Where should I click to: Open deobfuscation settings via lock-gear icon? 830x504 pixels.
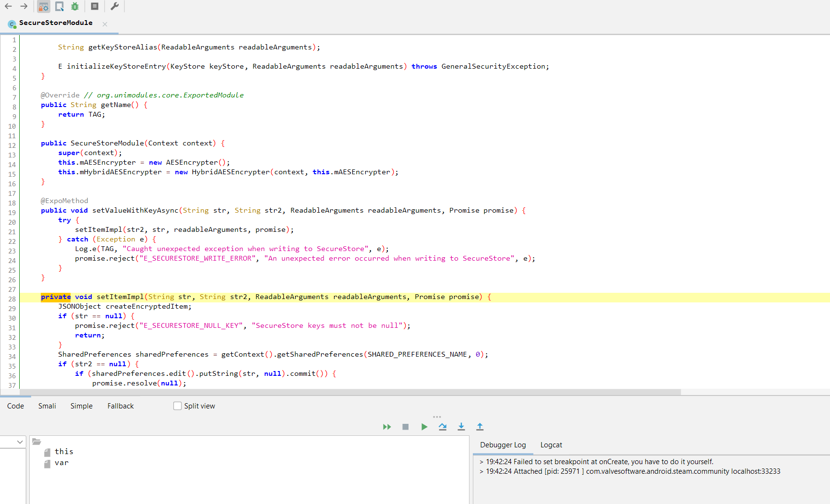tap(43, 6)
